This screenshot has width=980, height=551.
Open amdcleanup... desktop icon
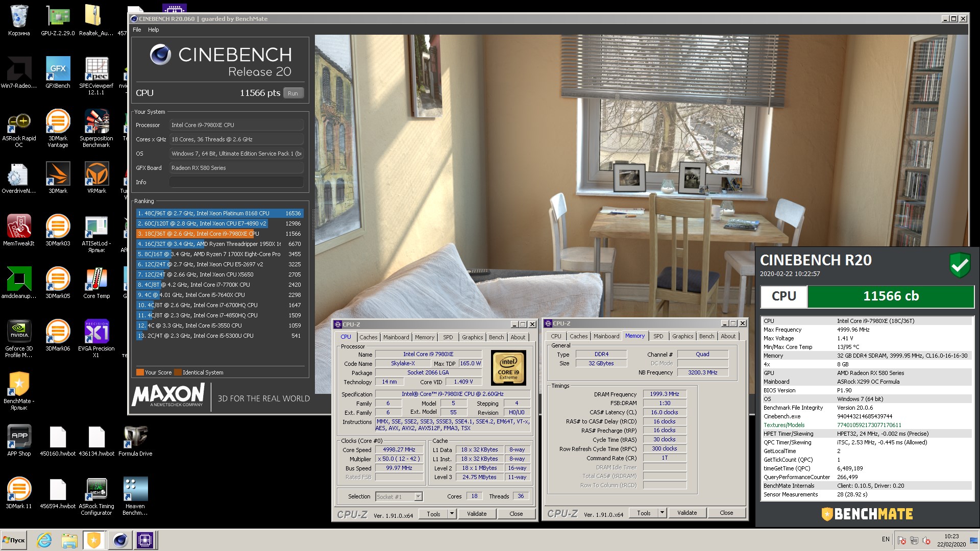point(19,283)
